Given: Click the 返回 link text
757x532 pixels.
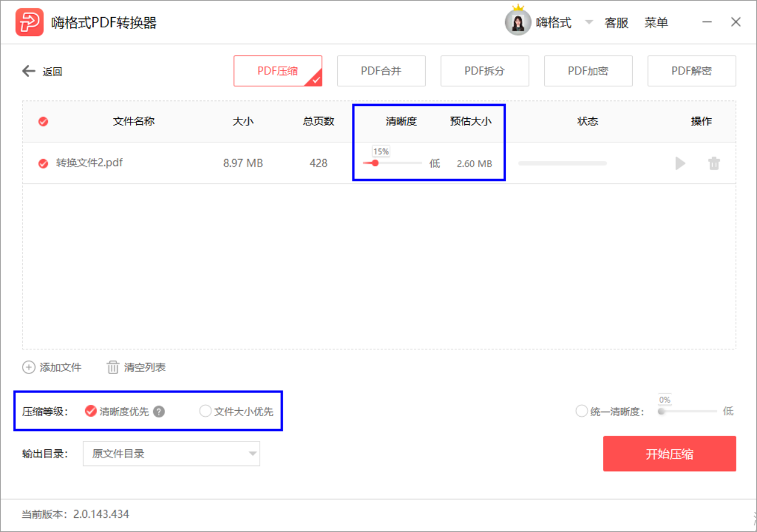Looking at the screenshot, I should 53,72.
